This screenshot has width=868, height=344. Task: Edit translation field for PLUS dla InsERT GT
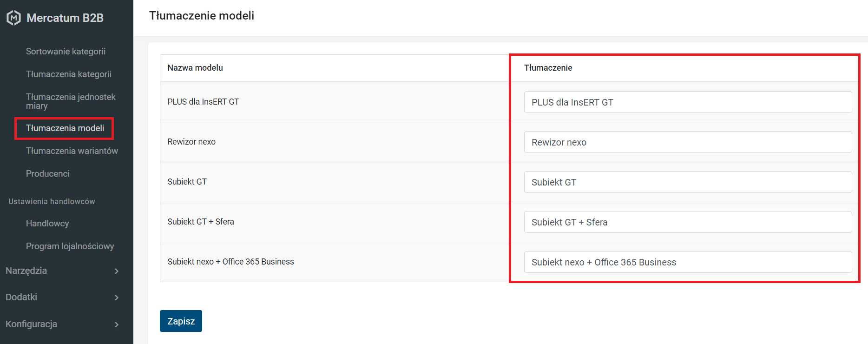point(688,102)
